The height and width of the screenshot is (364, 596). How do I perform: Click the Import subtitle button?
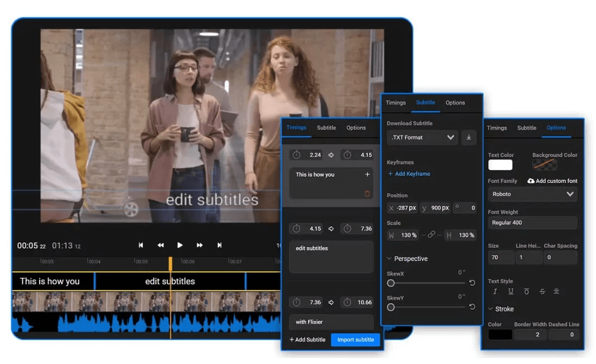point(356,340)
